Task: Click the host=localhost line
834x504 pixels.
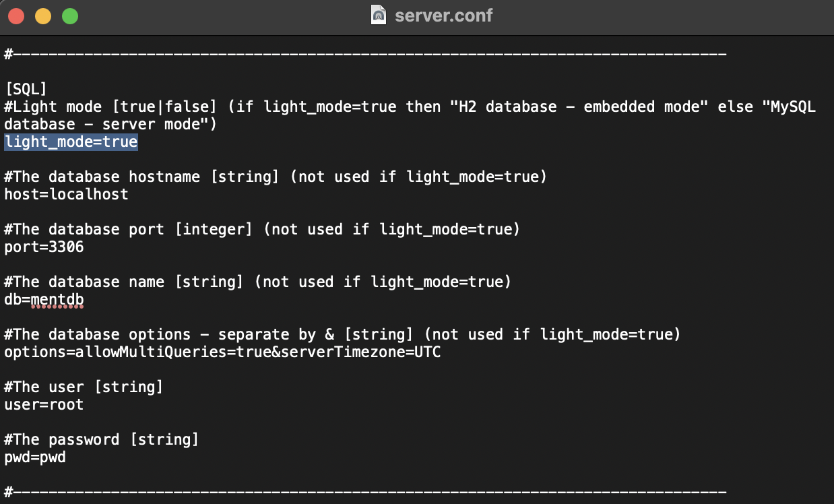Action: pos(66,194)
